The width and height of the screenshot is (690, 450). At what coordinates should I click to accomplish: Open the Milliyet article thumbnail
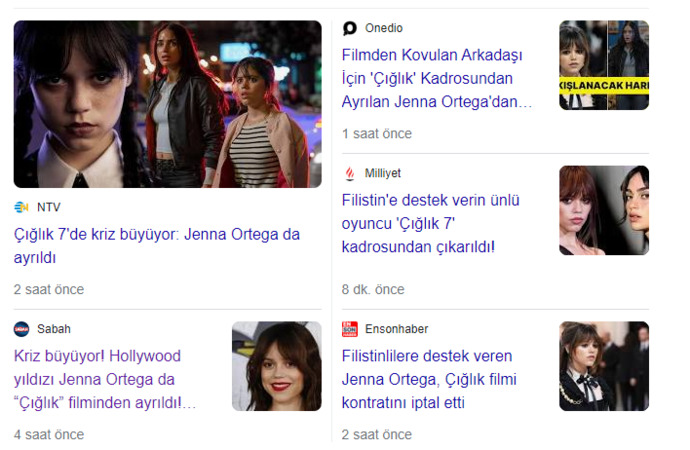click(x=604, y=210)
